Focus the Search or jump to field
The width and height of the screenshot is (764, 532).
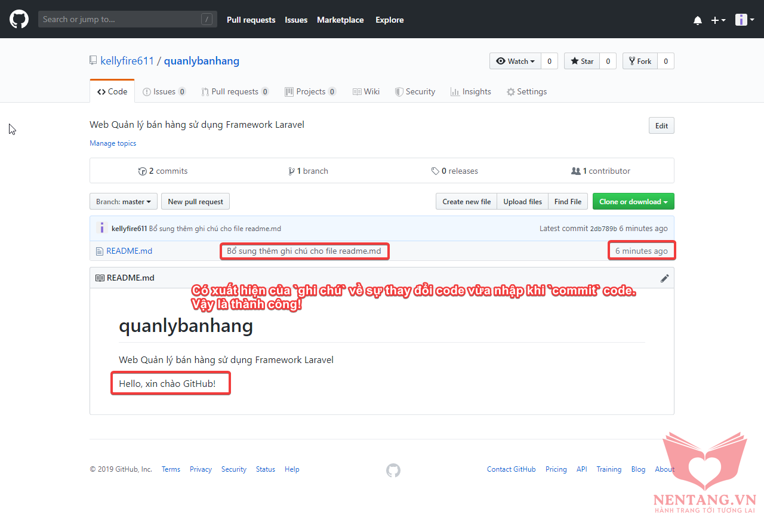click(119, 19)
